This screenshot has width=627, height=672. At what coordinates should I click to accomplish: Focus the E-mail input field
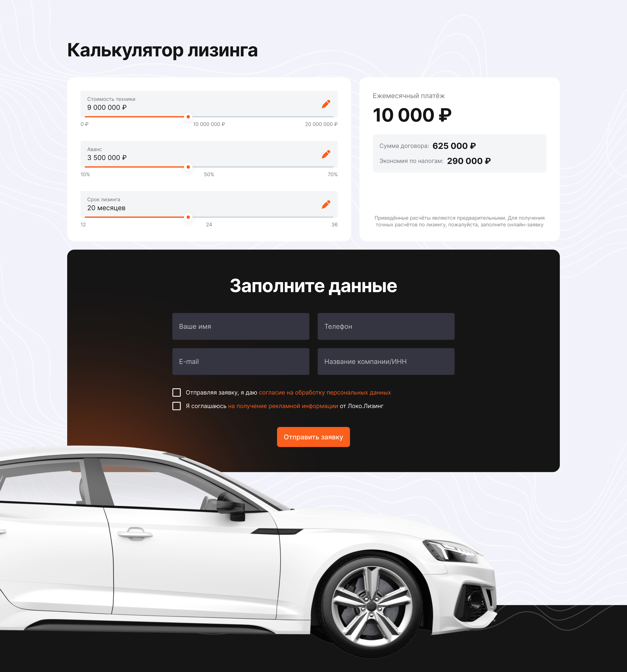pyautogui.click(x=241, y=362)
